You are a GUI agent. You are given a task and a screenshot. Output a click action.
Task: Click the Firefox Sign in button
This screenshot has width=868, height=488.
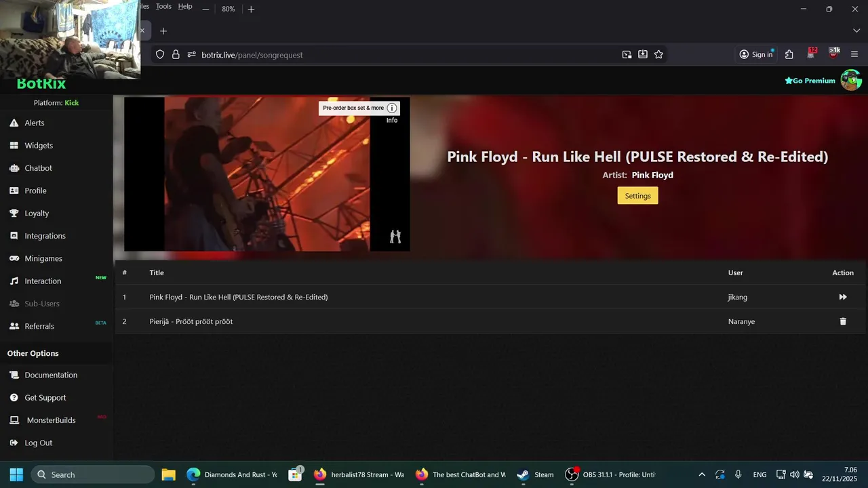click(x=756, y=55)
